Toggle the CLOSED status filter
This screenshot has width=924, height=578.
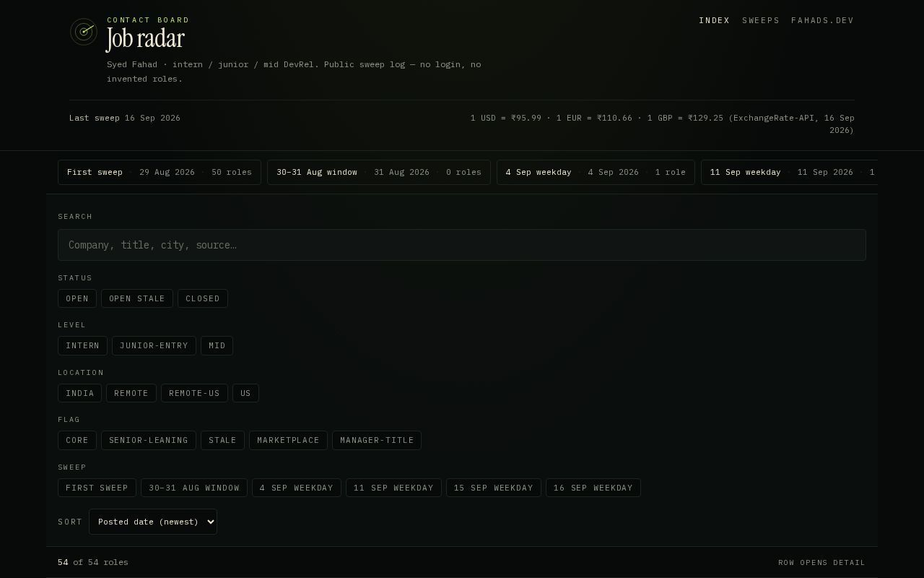click(203, 298)
